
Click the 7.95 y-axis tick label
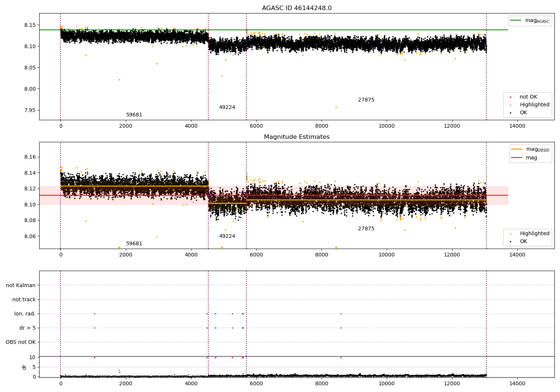point(30,110)
